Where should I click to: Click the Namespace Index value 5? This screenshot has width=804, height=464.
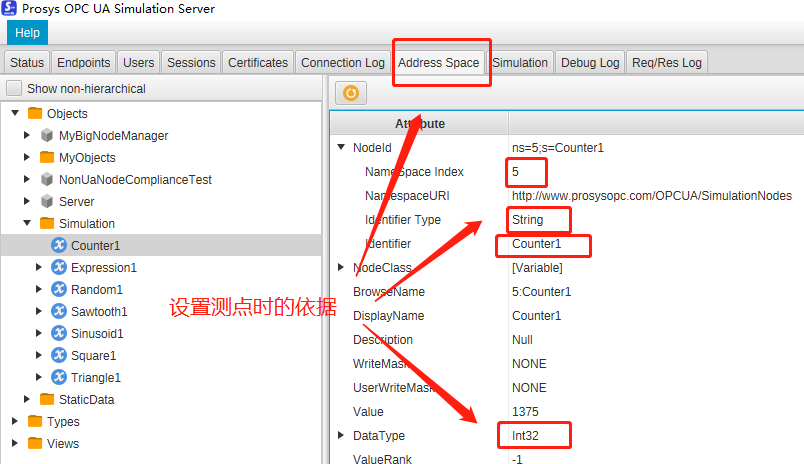coord(515,172)
